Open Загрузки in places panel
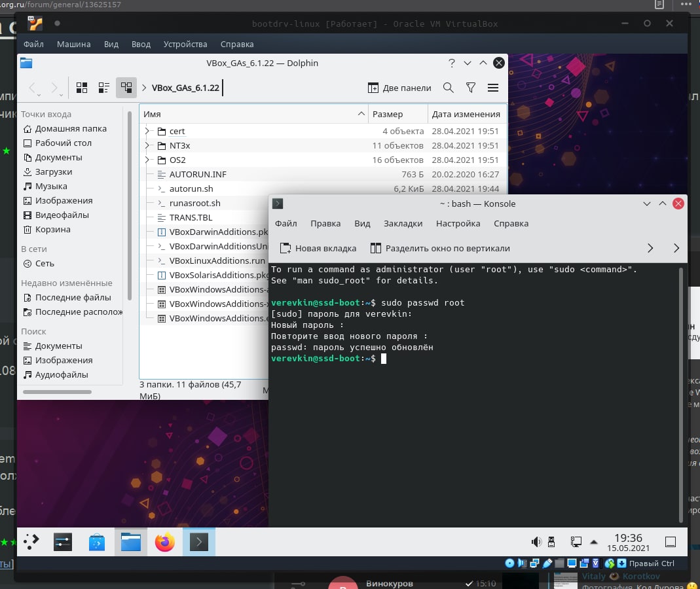Image resolution: width=700 pixels, height=589 pixels. click(48, 171)
